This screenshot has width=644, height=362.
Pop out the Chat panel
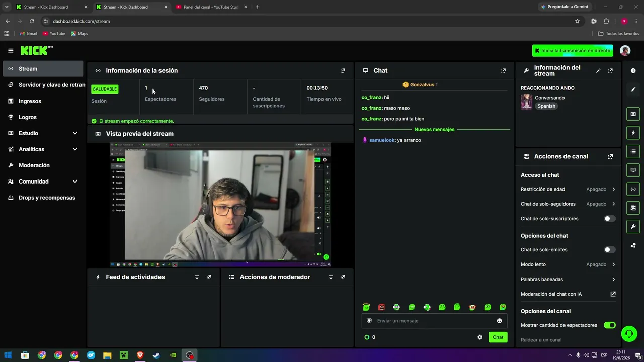[x=503, y=71]
